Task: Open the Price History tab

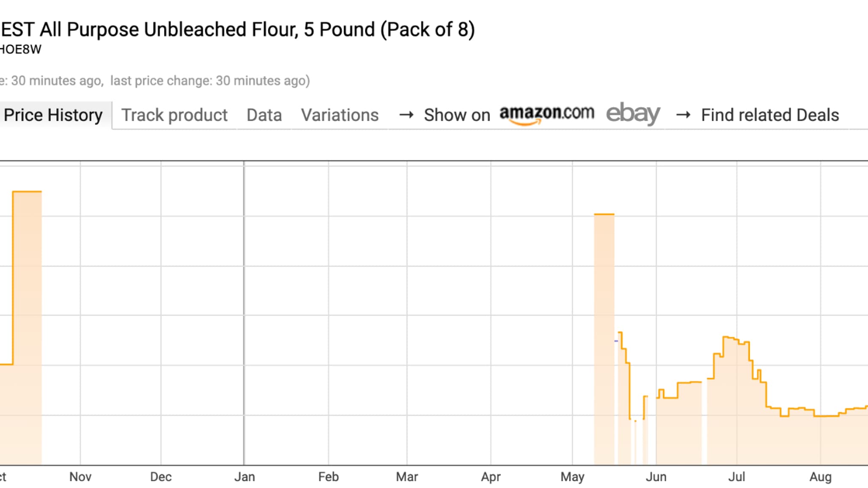Action: point(53,115)
